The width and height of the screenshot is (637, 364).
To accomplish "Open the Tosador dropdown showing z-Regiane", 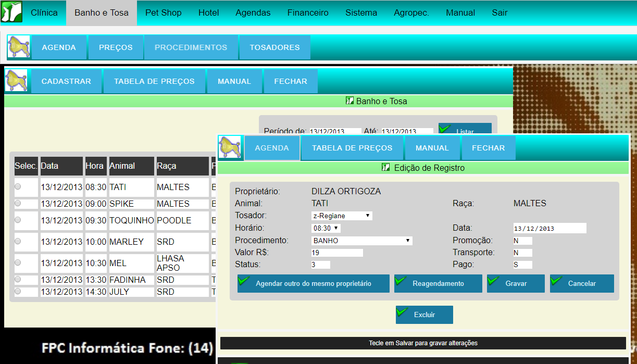I will (x=342, y=216).
